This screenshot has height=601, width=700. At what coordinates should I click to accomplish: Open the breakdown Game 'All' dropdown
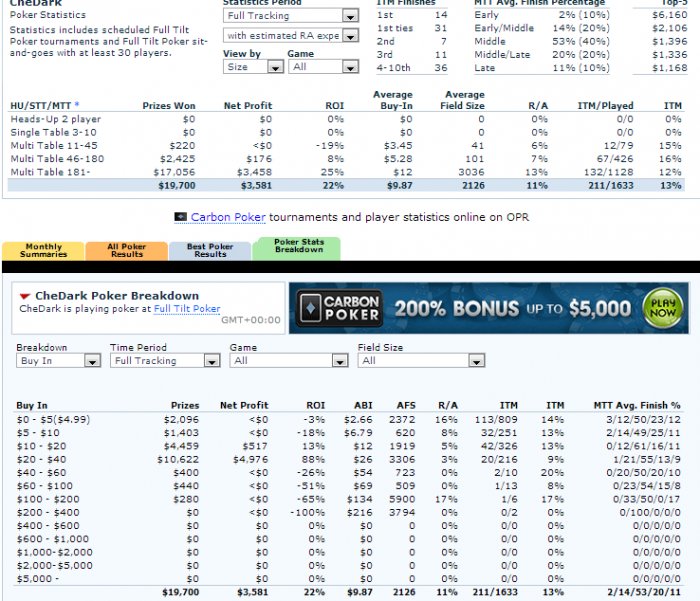coord(289,361)
